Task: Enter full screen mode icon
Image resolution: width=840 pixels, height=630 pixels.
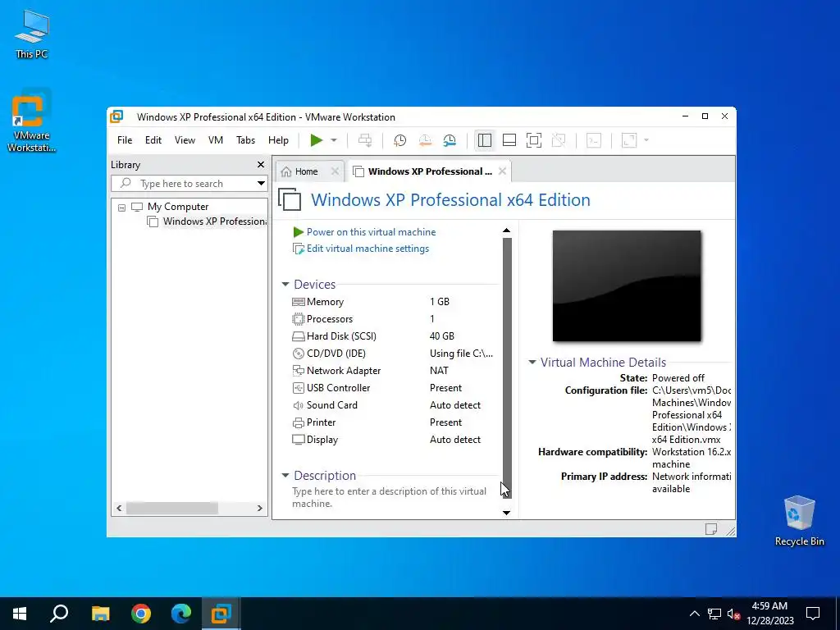Action: [x=533, y=140]
